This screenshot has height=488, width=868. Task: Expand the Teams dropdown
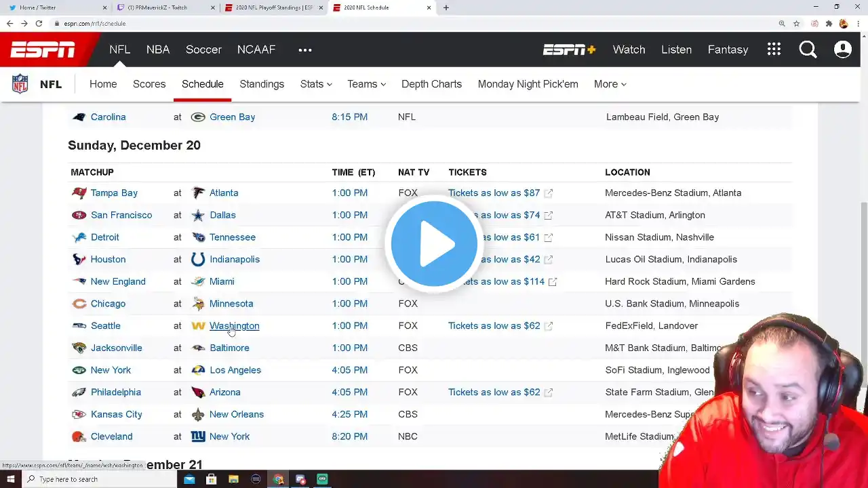point(366,84)
